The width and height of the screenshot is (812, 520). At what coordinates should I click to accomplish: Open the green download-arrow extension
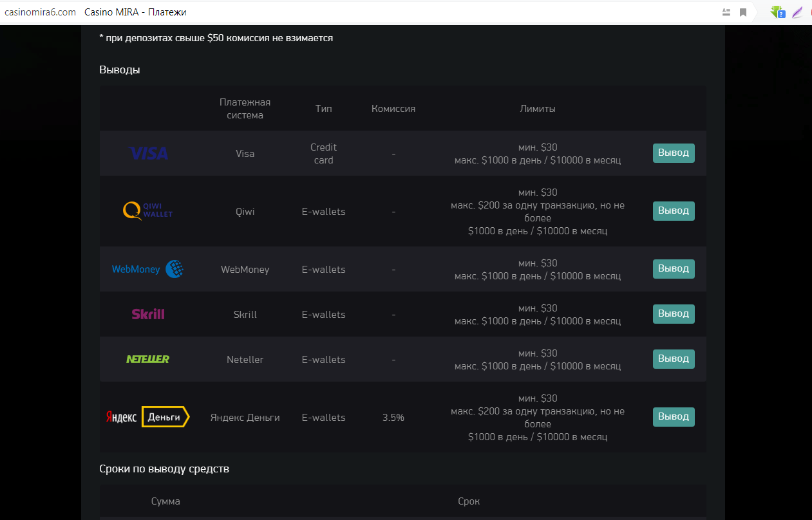click(x=778, y=12)
